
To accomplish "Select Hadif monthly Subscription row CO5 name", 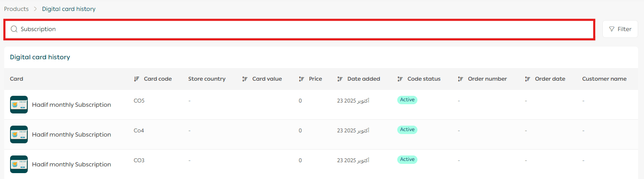I will pyautogui.click(x=71, y=105).
